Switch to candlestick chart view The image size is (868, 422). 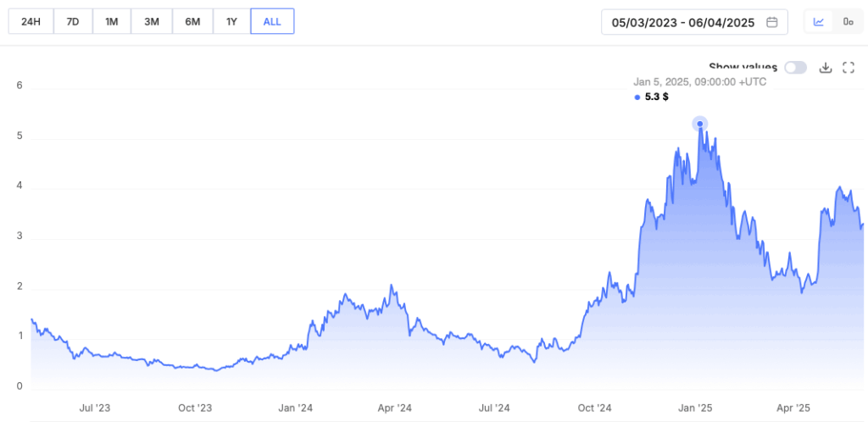point(848,22)
